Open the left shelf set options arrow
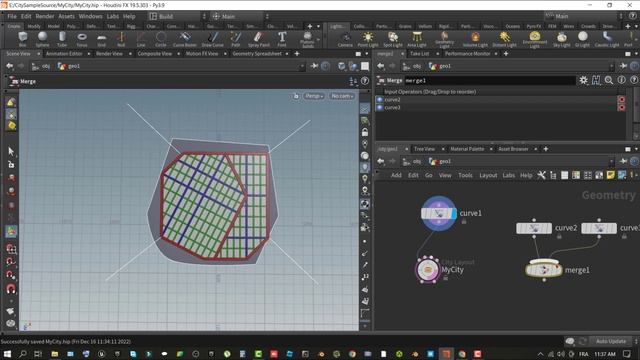Screen dimensions: 640x360 (x=319, y=26)
